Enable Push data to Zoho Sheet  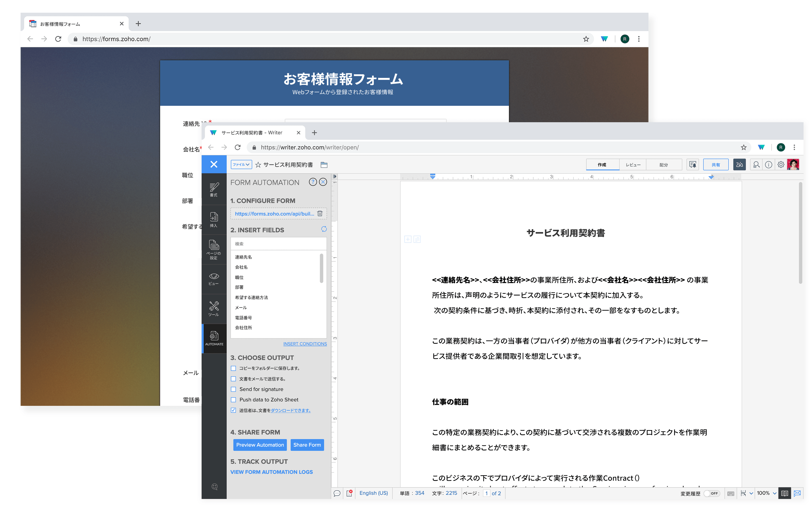[x=233, y=399]
